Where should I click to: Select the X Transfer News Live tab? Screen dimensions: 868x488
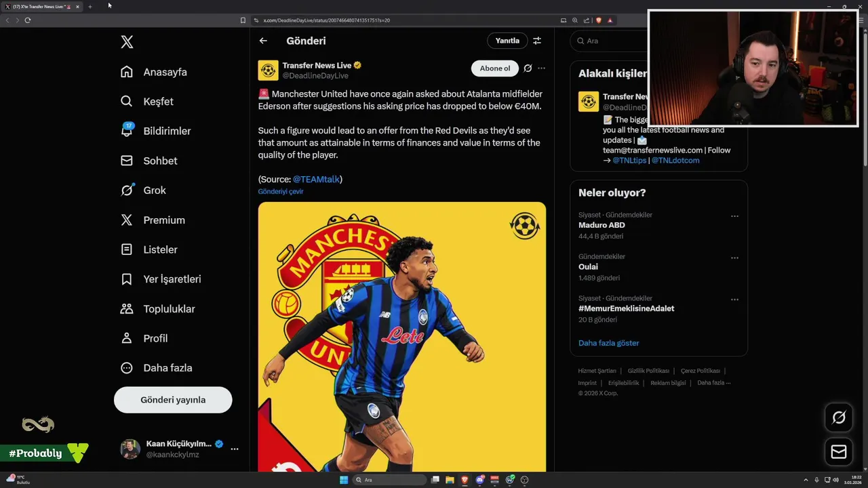pos(42,7)
